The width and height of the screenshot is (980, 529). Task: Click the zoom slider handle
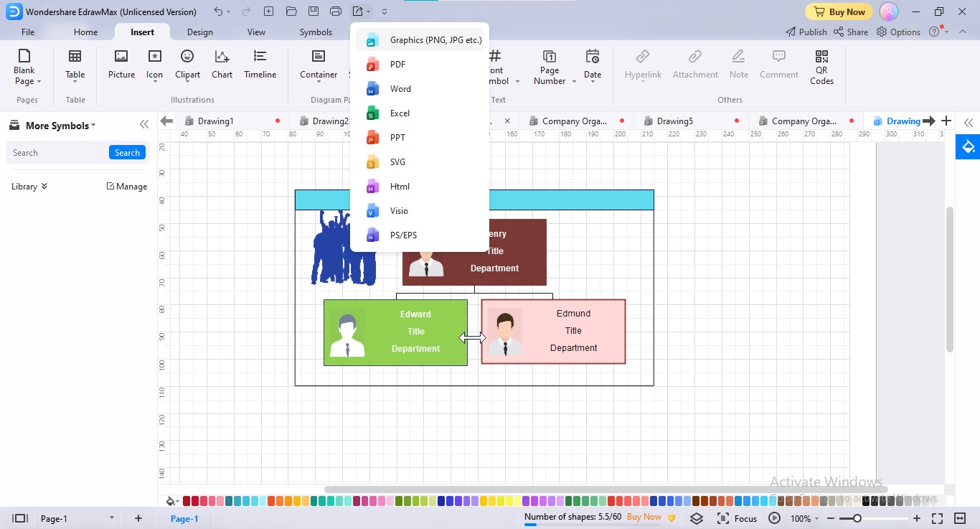tap(857, 518)
